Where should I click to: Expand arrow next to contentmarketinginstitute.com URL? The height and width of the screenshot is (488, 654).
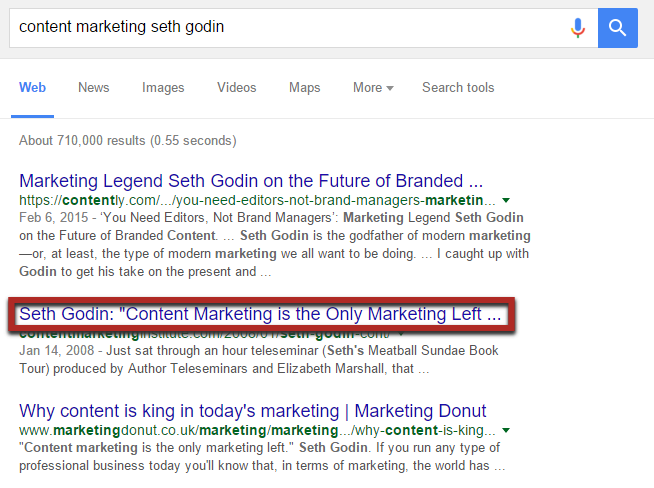(401, 333)
